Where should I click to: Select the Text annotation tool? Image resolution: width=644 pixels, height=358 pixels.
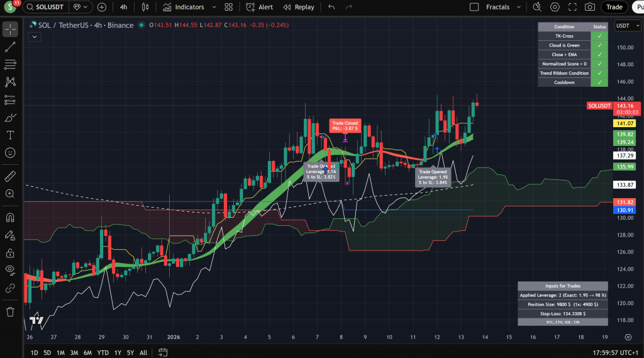coord(10,135)
